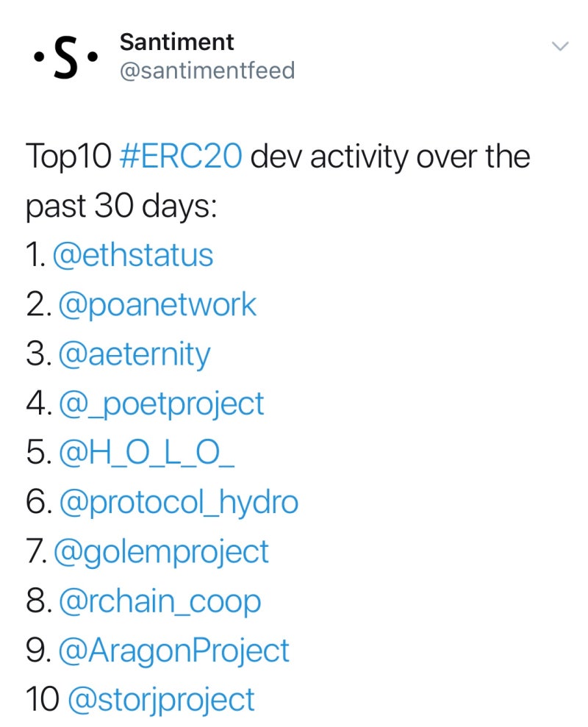Click the "1." list number before @ethstatus
588x727 pixels.
coord(35,256)
